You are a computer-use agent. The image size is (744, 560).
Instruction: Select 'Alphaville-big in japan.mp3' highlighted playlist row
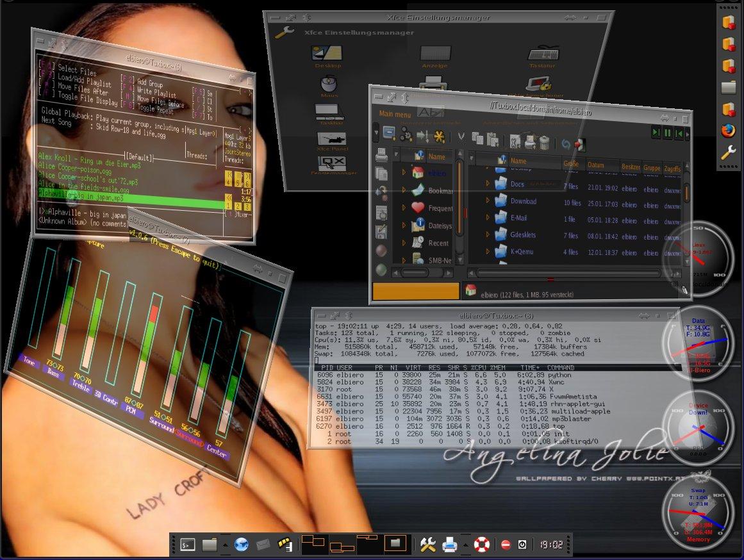(131, 198)
